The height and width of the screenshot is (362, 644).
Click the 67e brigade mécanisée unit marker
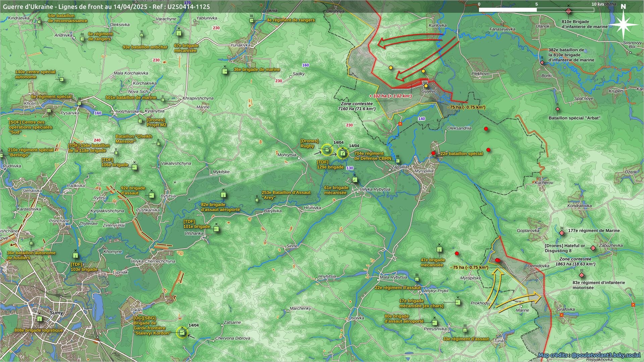179,33
